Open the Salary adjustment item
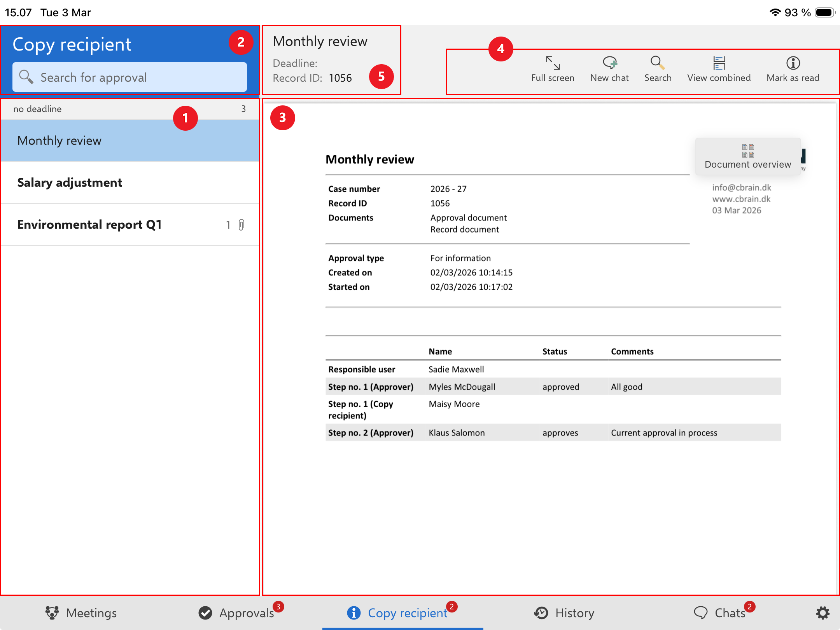 [130, 182]
